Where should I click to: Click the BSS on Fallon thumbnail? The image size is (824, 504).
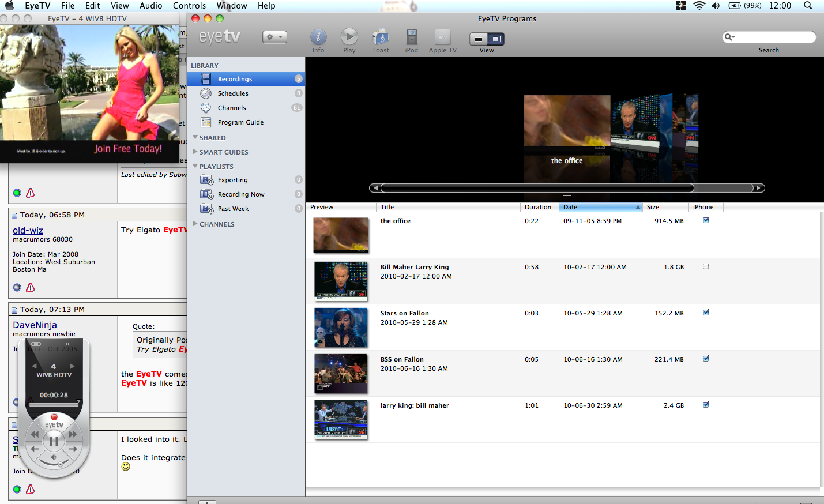click(x=341, y=373)
